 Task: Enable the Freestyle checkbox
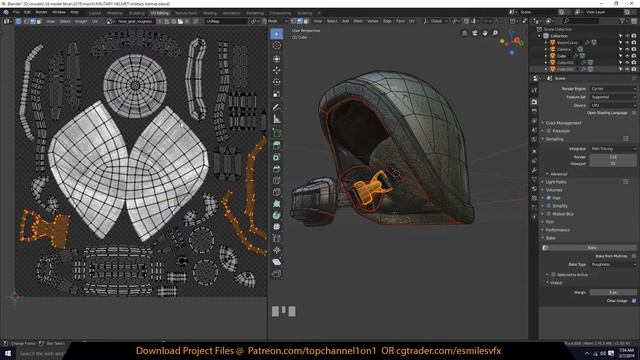click(x=549, y=131)
